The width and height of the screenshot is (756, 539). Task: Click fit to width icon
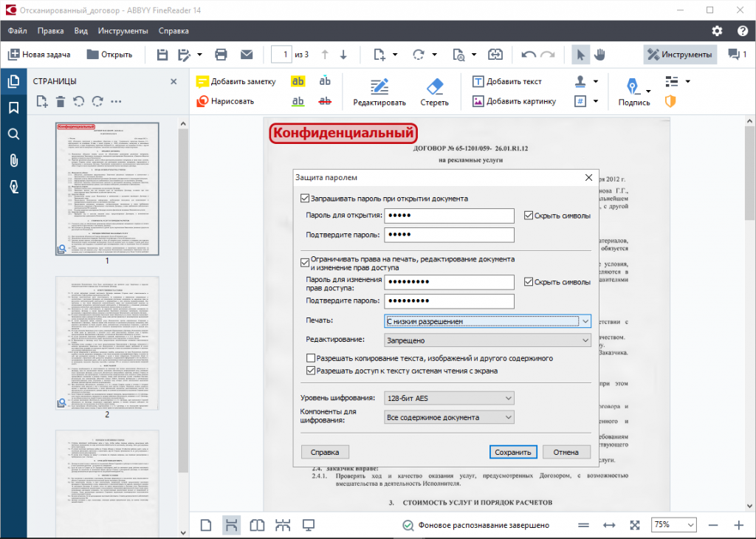tap(609, 525)
